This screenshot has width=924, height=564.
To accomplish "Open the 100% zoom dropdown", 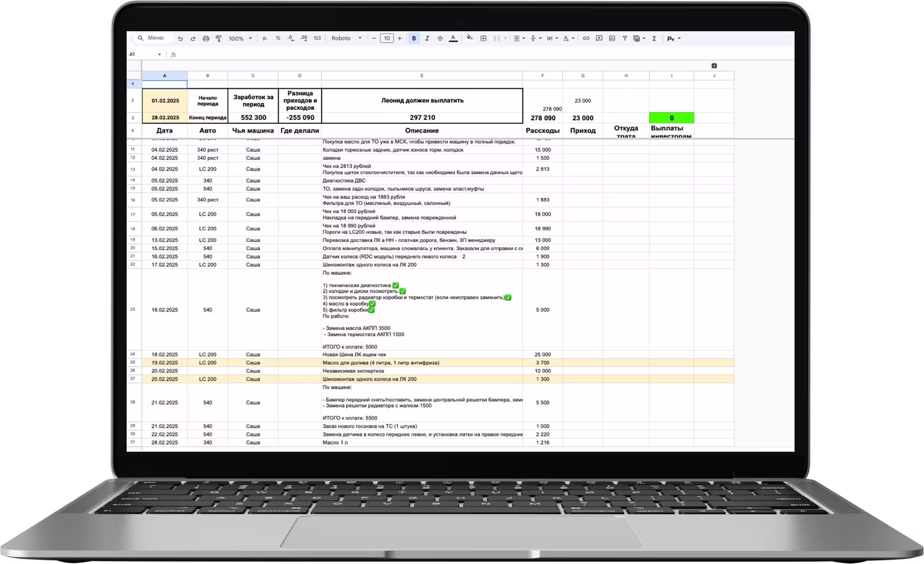I will (x=240, y=39).
